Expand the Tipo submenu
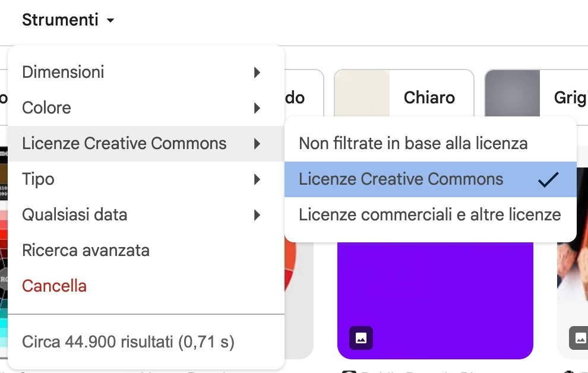The image size is (588, 373). tap(146, 179)
